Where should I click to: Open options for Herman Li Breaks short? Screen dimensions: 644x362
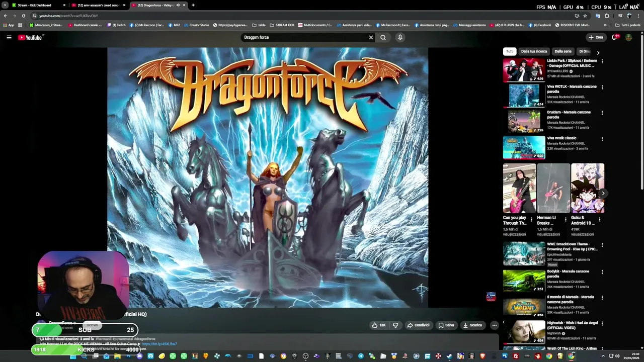(x=565, y=220)
